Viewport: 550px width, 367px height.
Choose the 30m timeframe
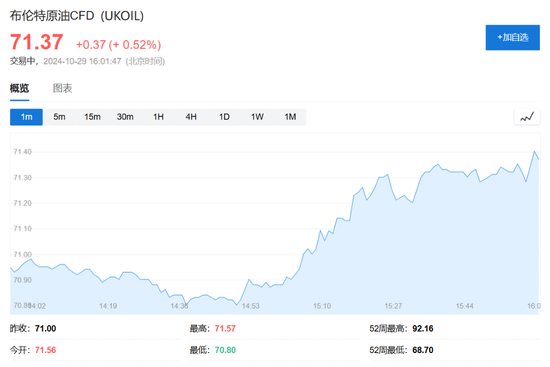pos(125,117)
